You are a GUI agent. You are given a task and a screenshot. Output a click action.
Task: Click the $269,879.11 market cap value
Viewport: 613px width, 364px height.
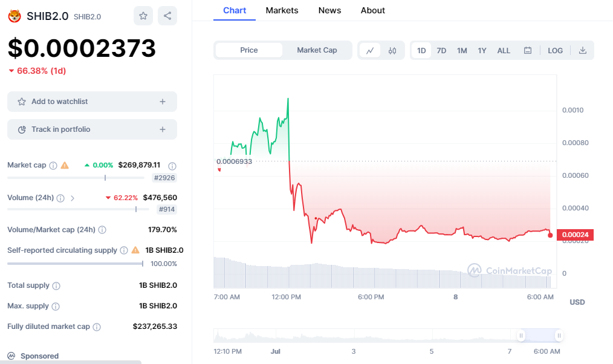coord(139,165)
